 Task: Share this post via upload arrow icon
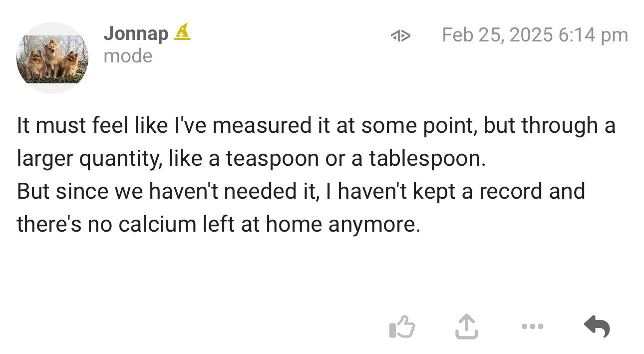click(467, 327)
